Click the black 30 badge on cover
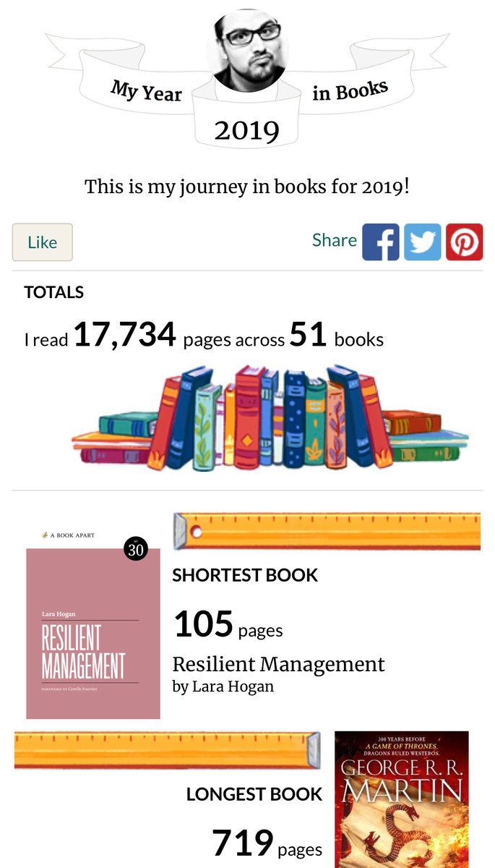Image resolution: width=495 pixels, height=868 pixels. [x=135, y=549]
